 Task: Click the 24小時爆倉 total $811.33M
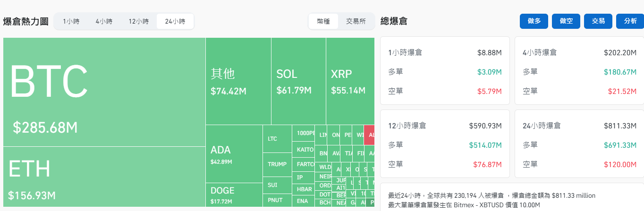pyautogui.click(x=620, y=126)
